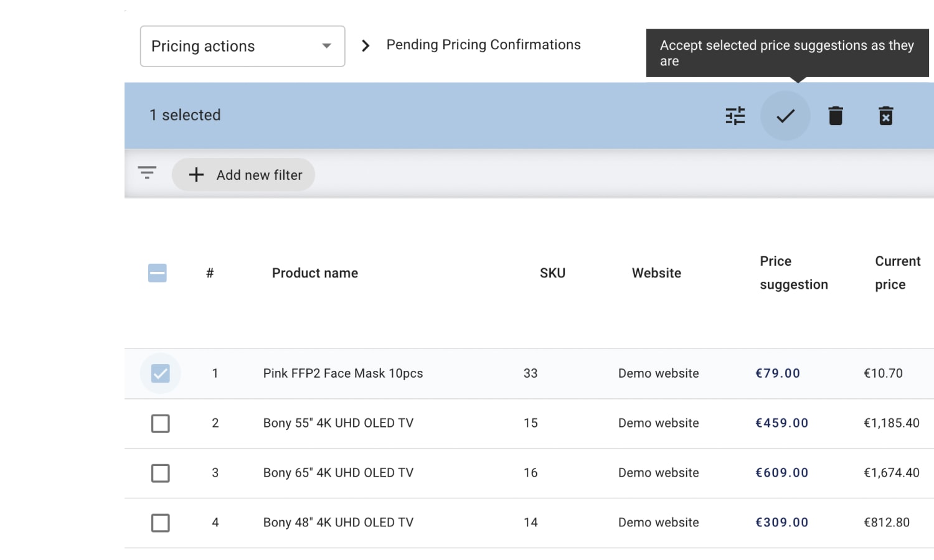Click price suggestion €459.00
934x560 pixels.
[781, 423]
